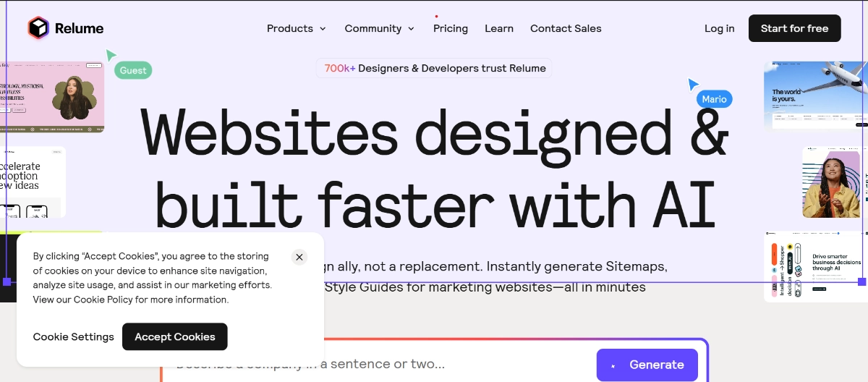Click the Relume wordmark text

pyautogui.click(x=80, y=28)
